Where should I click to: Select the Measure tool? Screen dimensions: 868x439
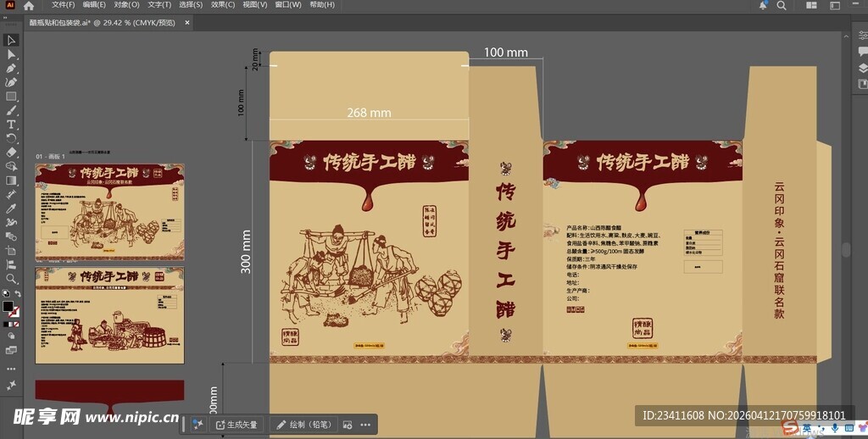(x=11, y=194)
